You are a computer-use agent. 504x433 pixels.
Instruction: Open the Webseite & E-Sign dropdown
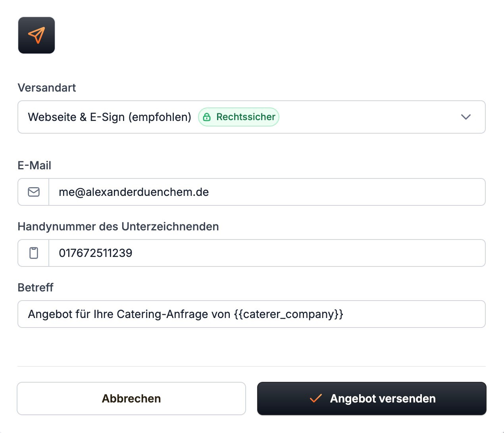[x=252, y=117]
